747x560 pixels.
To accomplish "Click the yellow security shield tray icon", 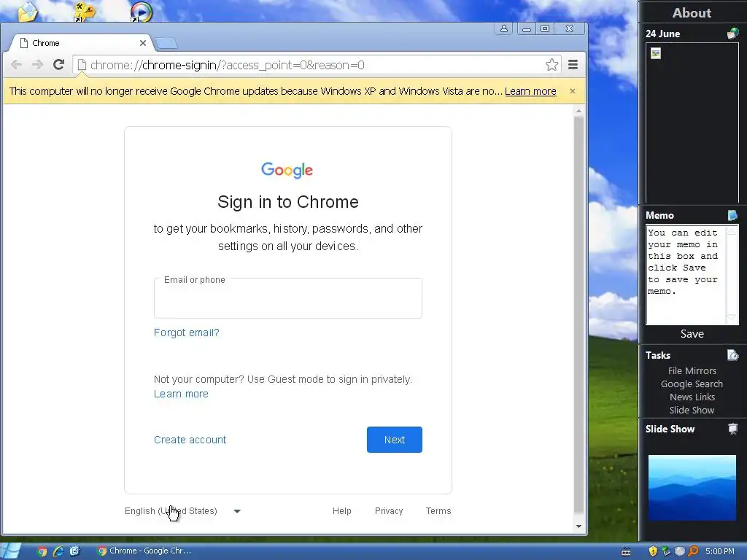I will [653, 551].
